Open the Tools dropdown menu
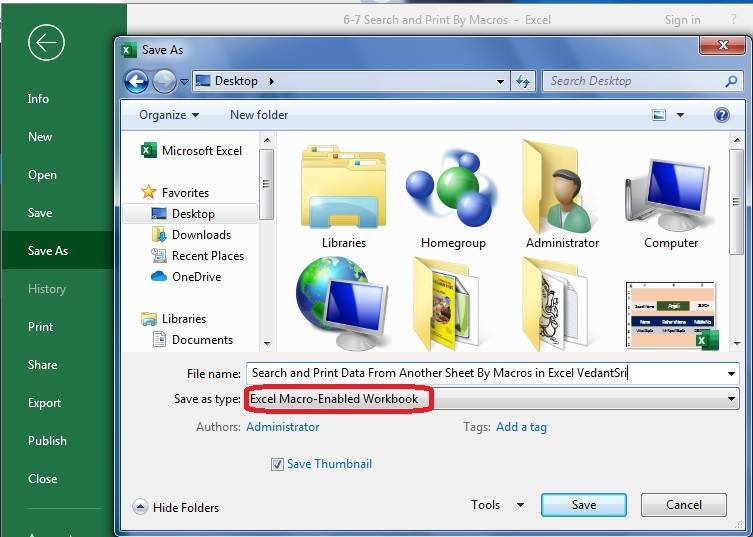 [497, 505]
